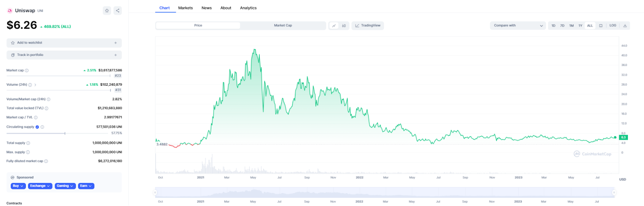
Task: Click the $6.26 price text
Action: click(x=22, y=25)
